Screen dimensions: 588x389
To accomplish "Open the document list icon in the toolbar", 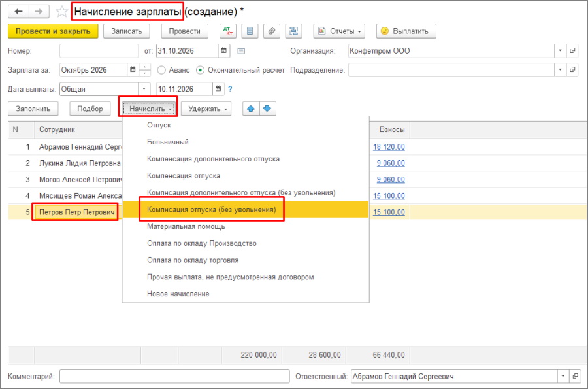I will pos(250,31).
